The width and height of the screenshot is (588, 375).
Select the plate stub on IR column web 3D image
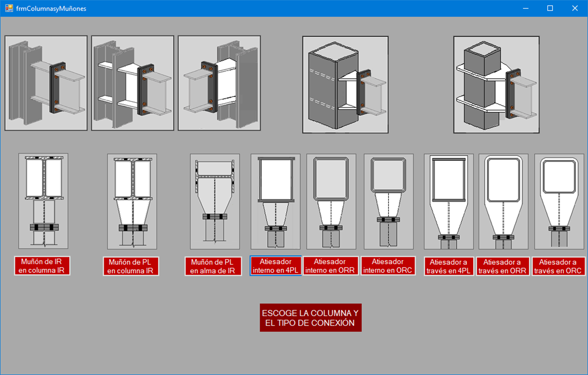click(x=219, y=83)
